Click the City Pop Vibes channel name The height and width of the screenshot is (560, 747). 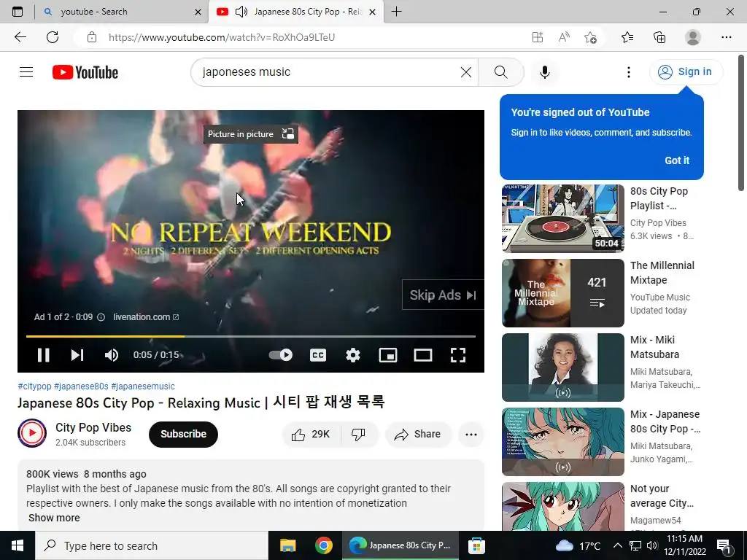(93, 427)
